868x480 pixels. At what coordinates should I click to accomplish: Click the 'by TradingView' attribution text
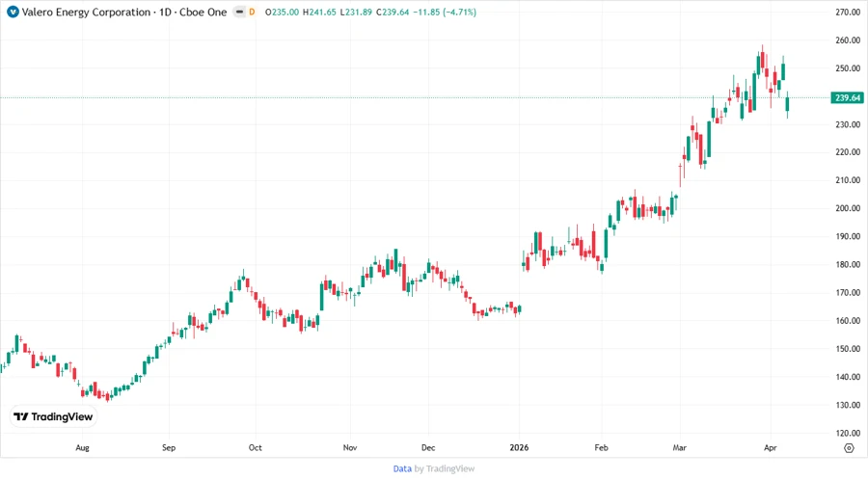(445, 468)
